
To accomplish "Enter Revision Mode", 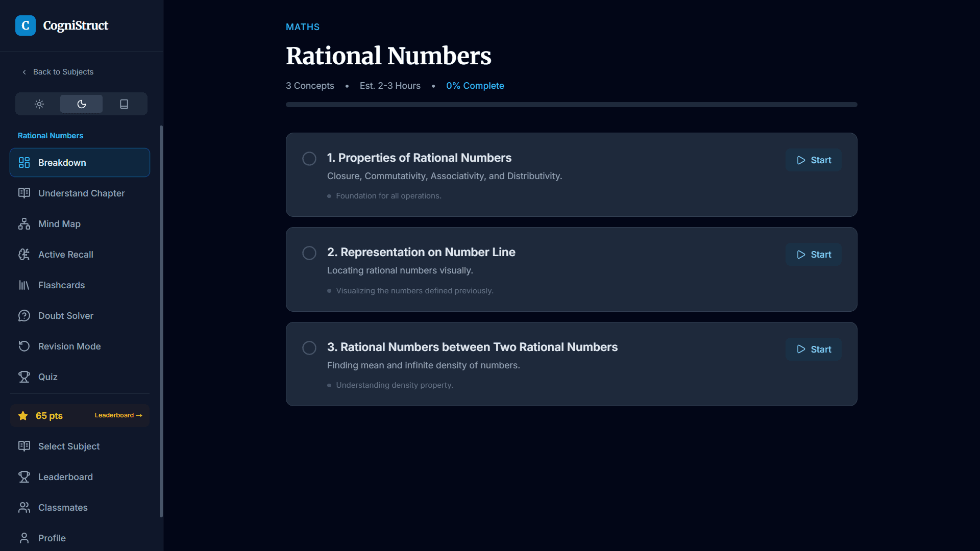I will click(x=69, y=346).
